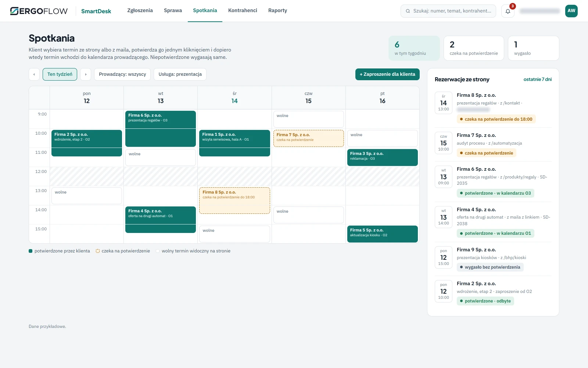The image size is (588, 368).
Task: Open the notifications bell
Action: [x=508, y=11]
